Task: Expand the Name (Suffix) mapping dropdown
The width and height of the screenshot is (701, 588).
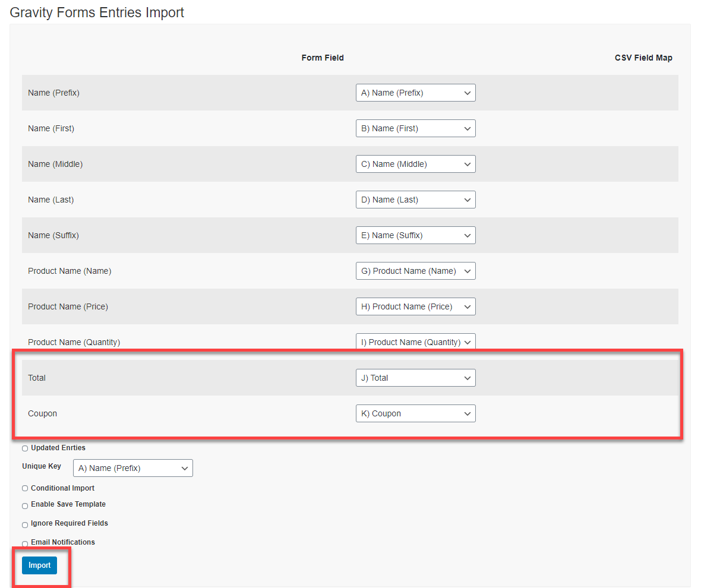Action: (x=415, y=235)
